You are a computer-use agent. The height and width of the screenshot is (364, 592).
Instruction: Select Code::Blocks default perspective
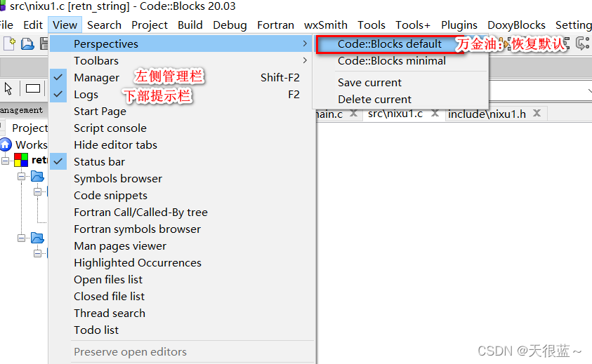(x=401, y=44)
